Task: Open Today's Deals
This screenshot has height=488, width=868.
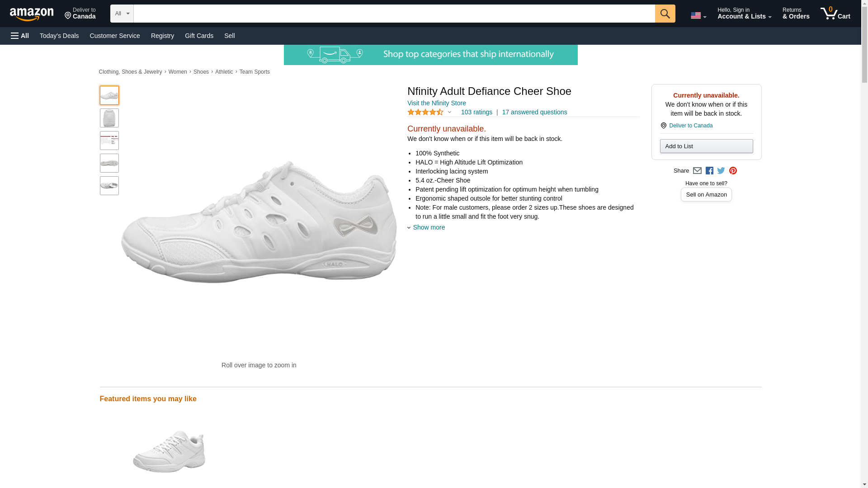Action: coord(59,36)
